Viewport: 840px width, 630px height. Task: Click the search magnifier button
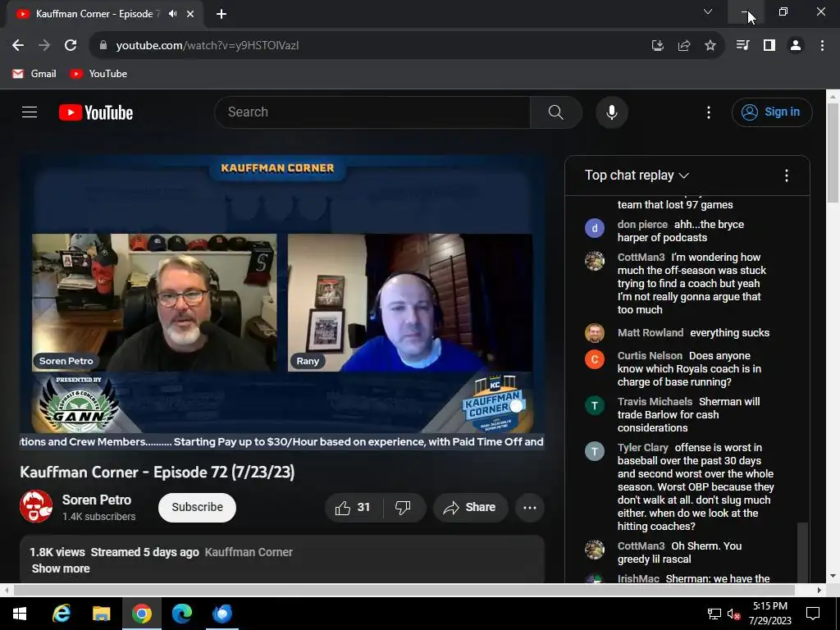pyautogui.click(x=556, y=112)
